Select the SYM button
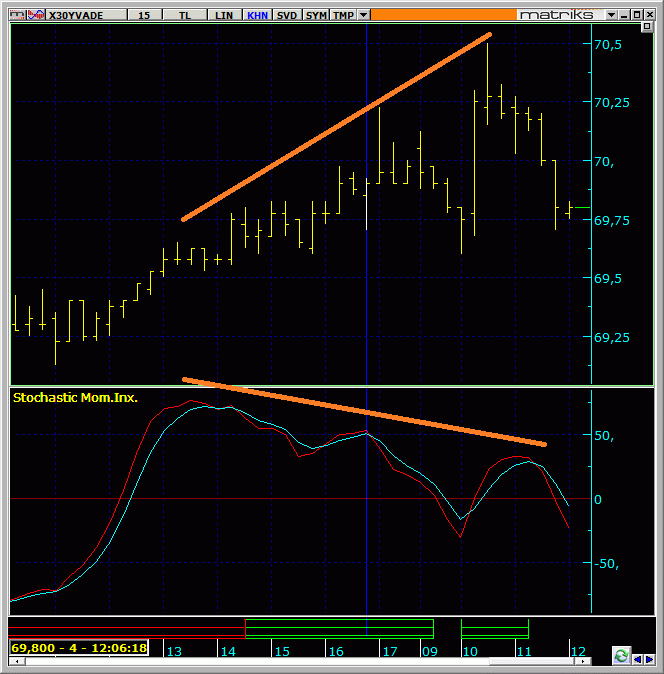The image size is (664, 674). pyautogui.click(x=316, y=16)
